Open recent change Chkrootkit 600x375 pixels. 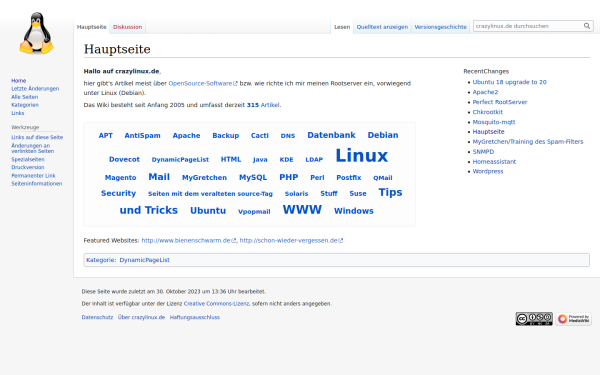[x=488, y=112]
